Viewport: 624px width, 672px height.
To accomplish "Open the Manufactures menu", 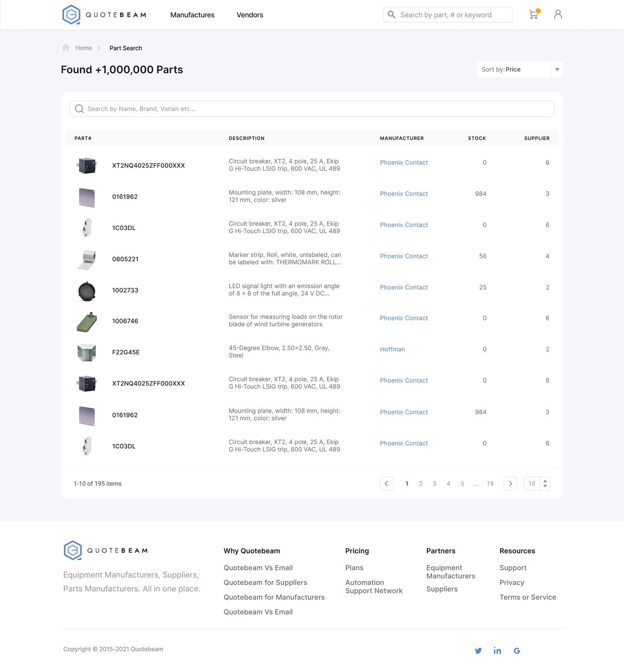I will pyautogui.click(x=192, y=15).
